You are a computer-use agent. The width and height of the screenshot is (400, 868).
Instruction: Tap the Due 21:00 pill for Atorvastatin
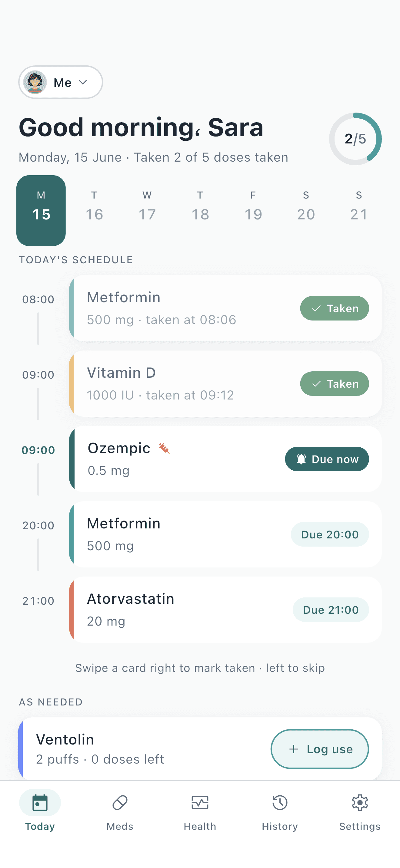[x=331, y=610]
